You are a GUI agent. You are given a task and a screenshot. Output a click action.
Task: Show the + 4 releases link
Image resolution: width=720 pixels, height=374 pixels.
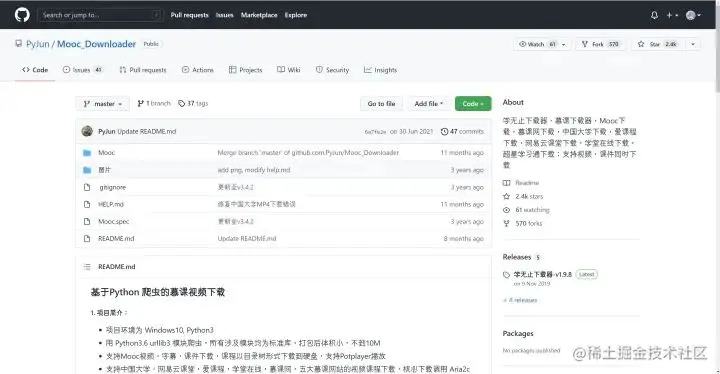pos(520,300)
